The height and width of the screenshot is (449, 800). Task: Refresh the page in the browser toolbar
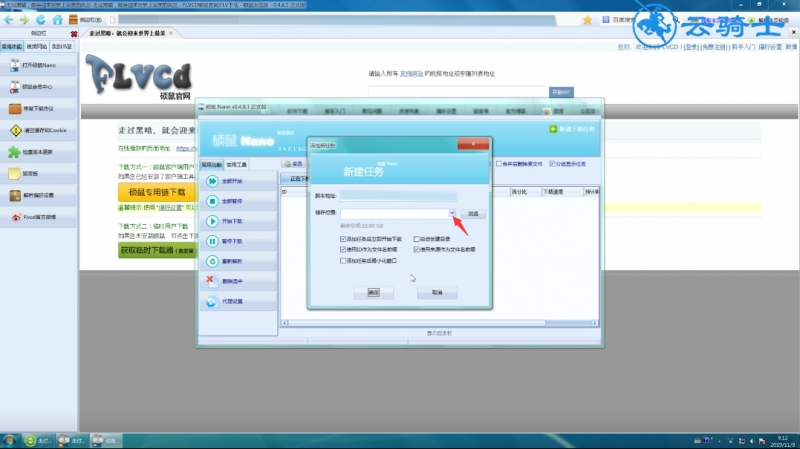click(x=40, y=19)
